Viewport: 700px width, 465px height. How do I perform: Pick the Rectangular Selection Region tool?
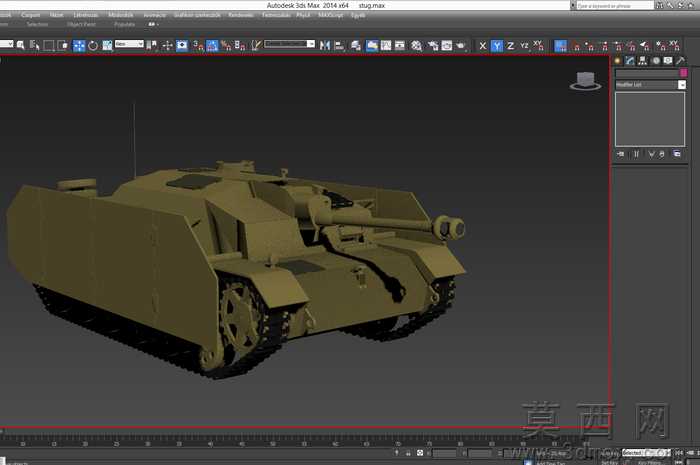[49, 45]
